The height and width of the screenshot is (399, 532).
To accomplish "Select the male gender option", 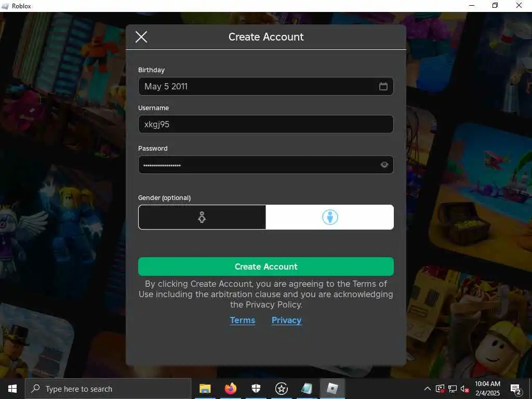I will point(330,217).
